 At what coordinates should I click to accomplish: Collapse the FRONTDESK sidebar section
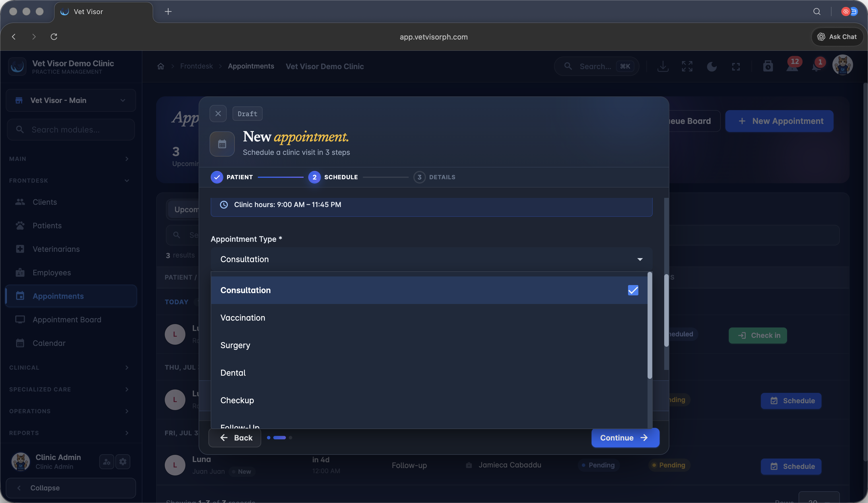(x=69, y=181)
